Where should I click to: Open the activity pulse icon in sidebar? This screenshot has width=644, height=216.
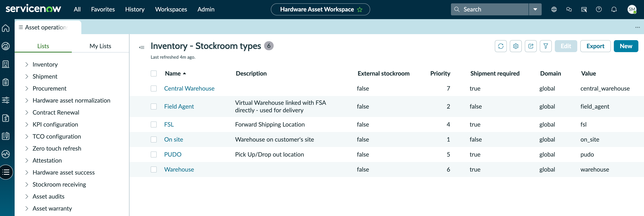[x=6, y=154]
